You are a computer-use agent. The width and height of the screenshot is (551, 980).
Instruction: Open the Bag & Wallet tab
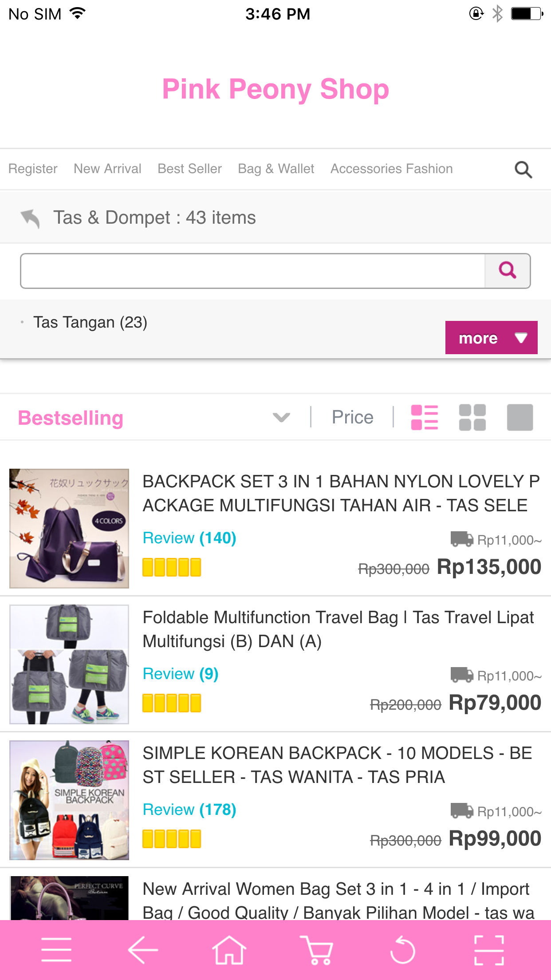pyautogui.click(x=276, y=169)
